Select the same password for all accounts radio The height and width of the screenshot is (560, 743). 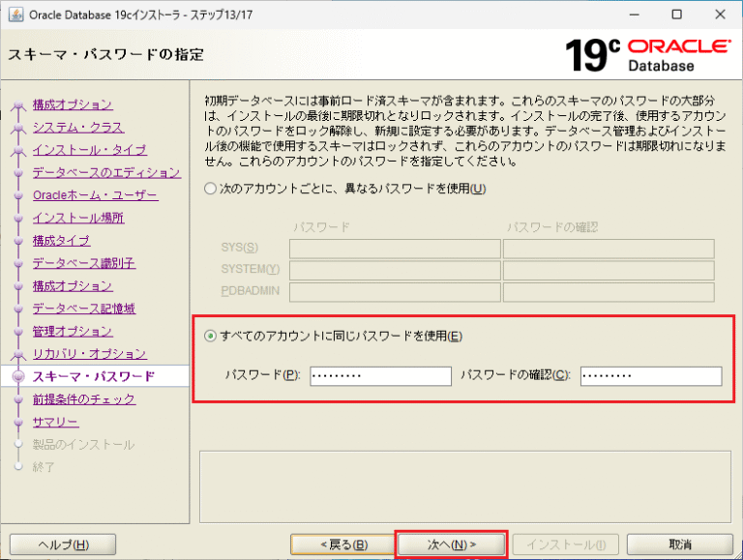(210, 337)
